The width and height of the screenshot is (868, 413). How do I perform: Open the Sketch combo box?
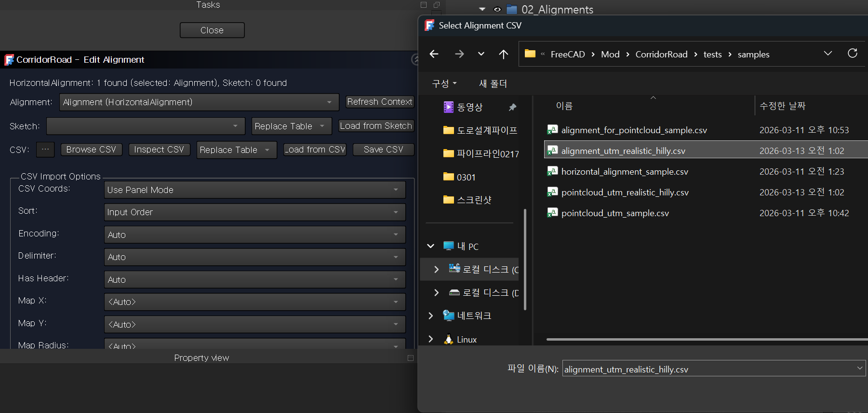[x=146, y=126]
